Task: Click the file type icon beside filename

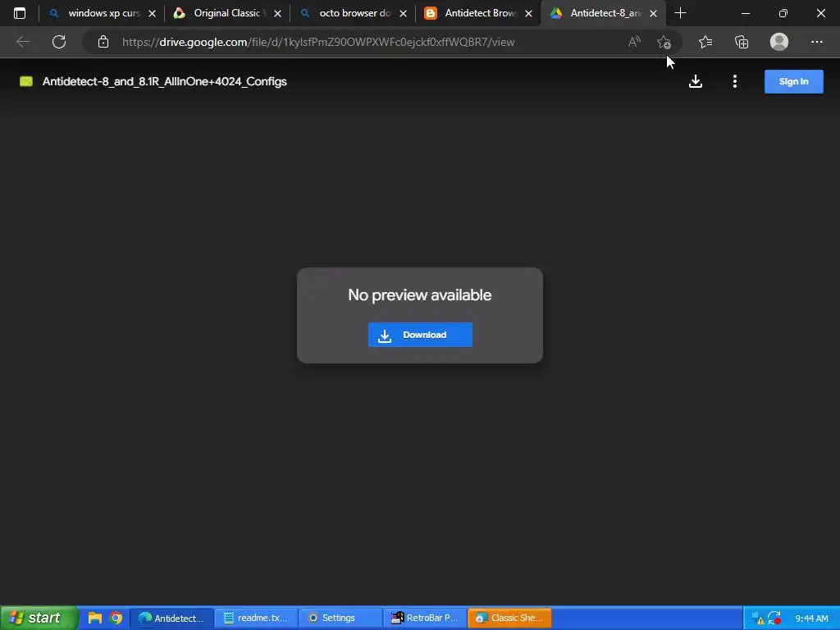Action: (26, 81)
